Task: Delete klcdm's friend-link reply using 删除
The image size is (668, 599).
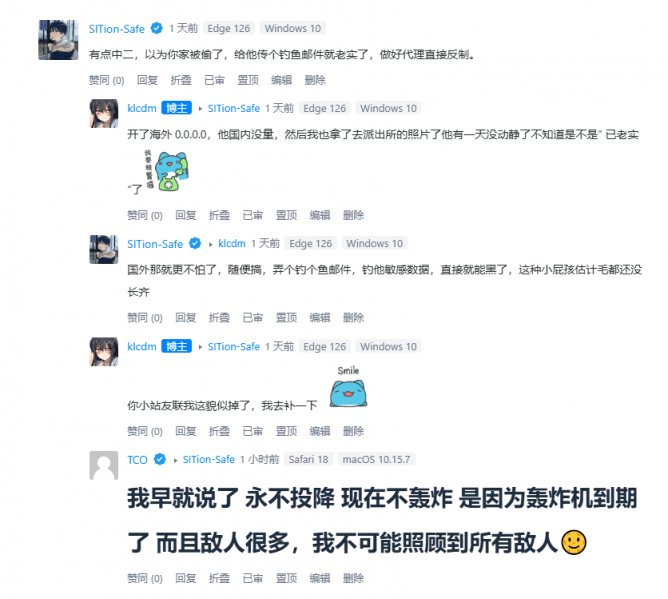Action: pyautogui.click(x=354, y=431)
